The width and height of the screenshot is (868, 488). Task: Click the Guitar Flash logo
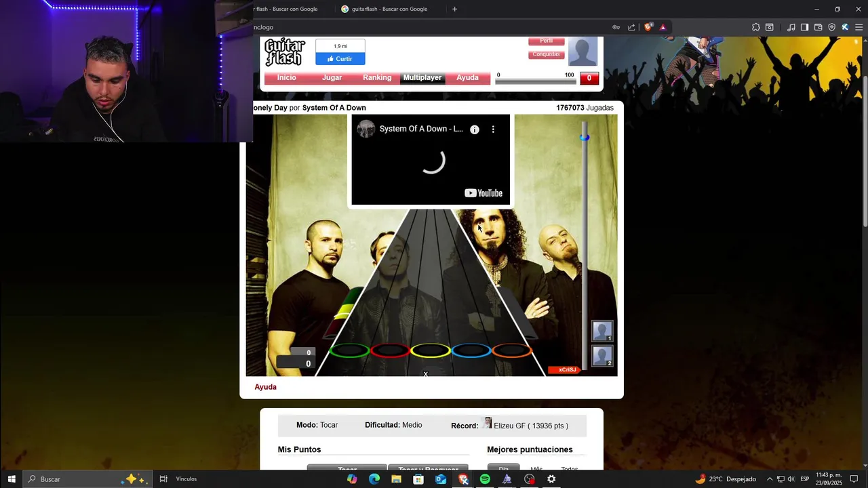tap(284, 52)
